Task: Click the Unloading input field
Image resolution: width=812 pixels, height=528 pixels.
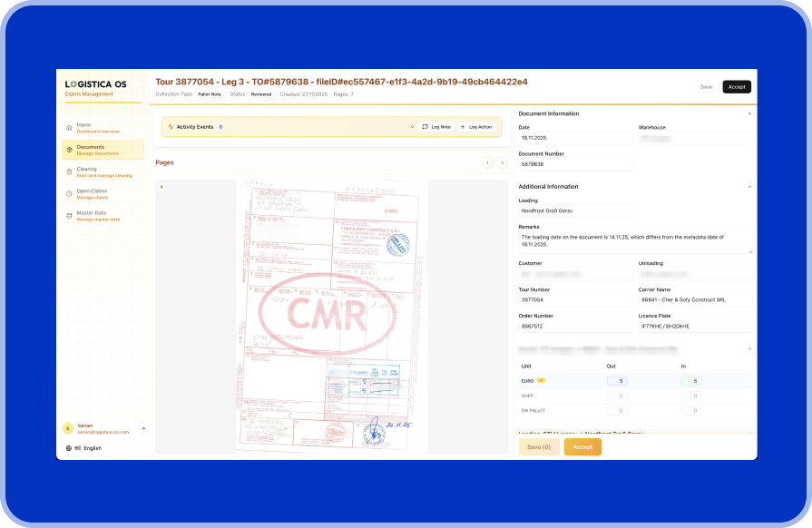Action: click(695, 274)
